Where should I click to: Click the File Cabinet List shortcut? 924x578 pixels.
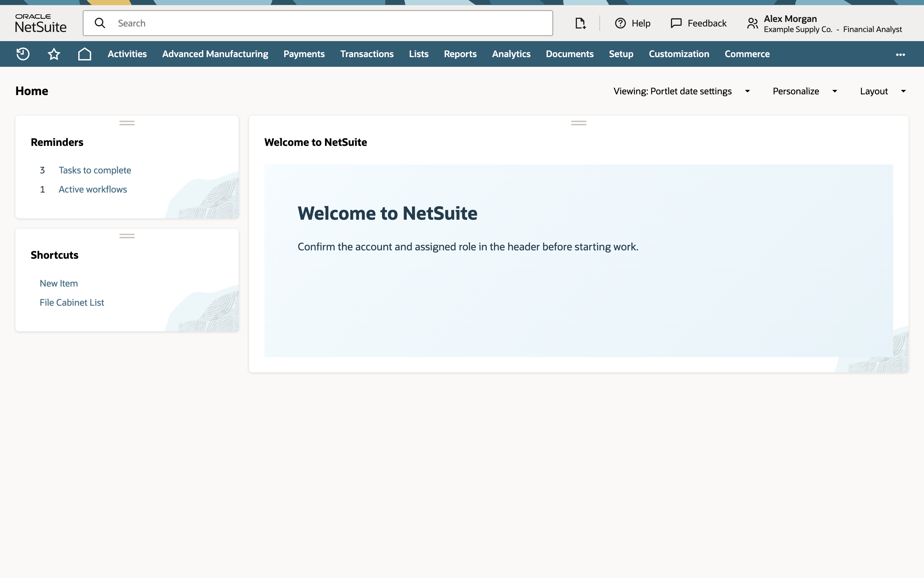click(72, 302)
